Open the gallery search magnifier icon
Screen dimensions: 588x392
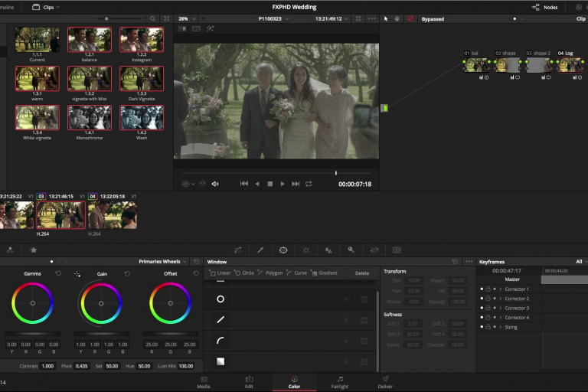[x=152, y=18]
